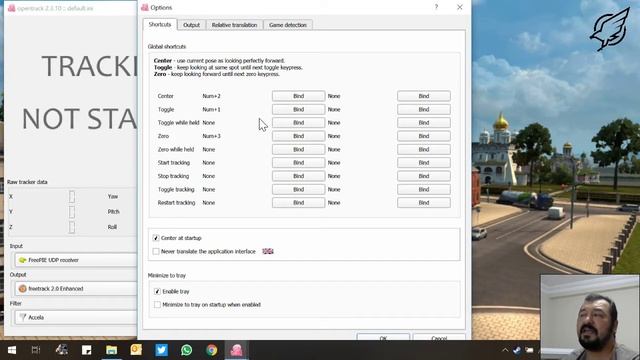
Task: Click first Bind for Restart tracking
Action: (x=298, y=202)
